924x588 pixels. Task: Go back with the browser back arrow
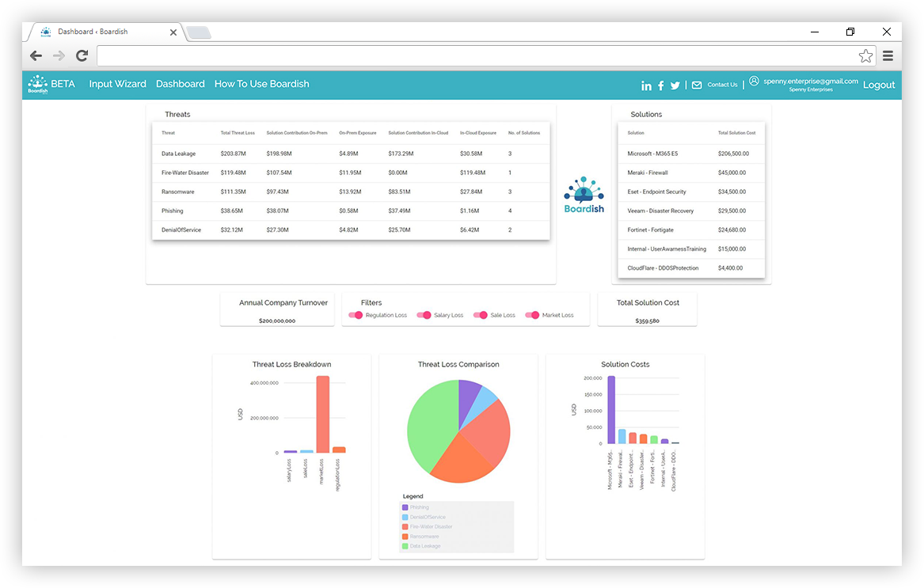coord(36,56)
